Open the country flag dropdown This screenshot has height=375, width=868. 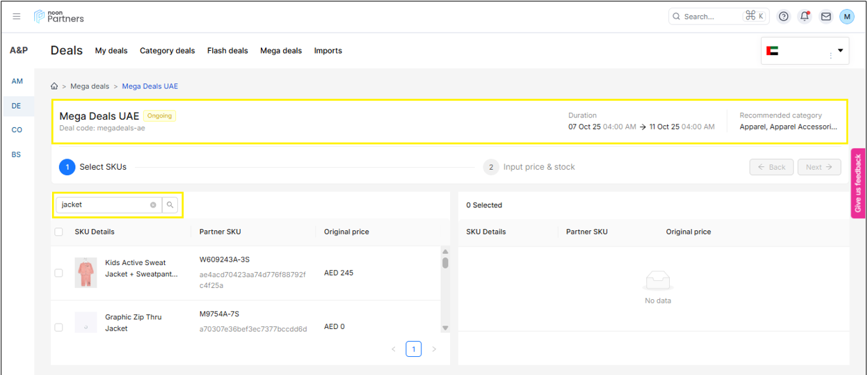[x=805, y=51]
